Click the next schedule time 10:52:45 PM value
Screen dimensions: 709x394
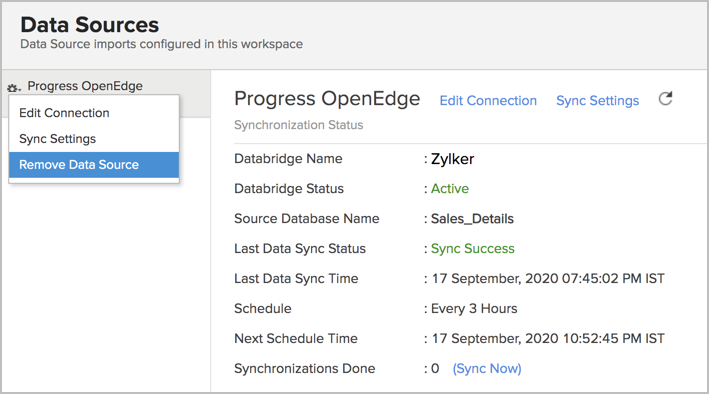[548, 338]
